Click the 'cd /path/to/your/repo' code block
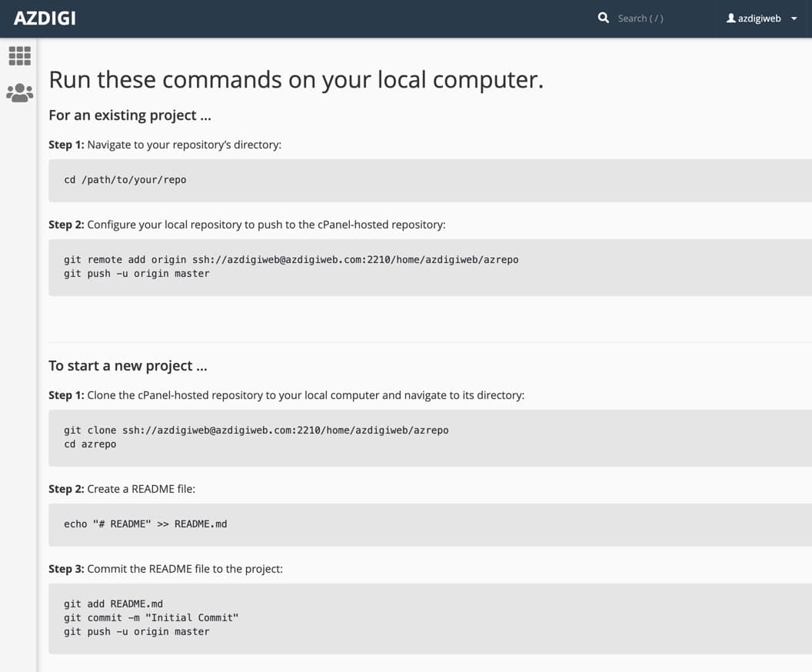 pos(125,180)
